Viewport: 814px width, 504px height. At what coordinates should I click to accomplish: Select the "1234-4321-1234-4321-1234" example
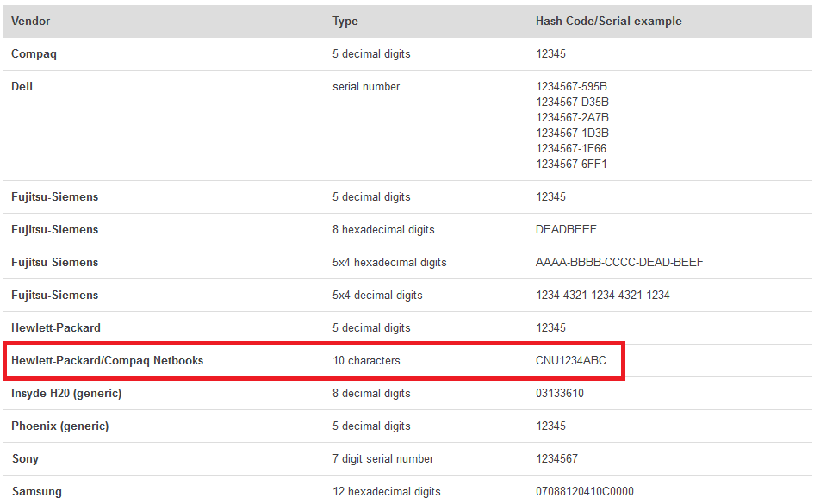(603, 296)
